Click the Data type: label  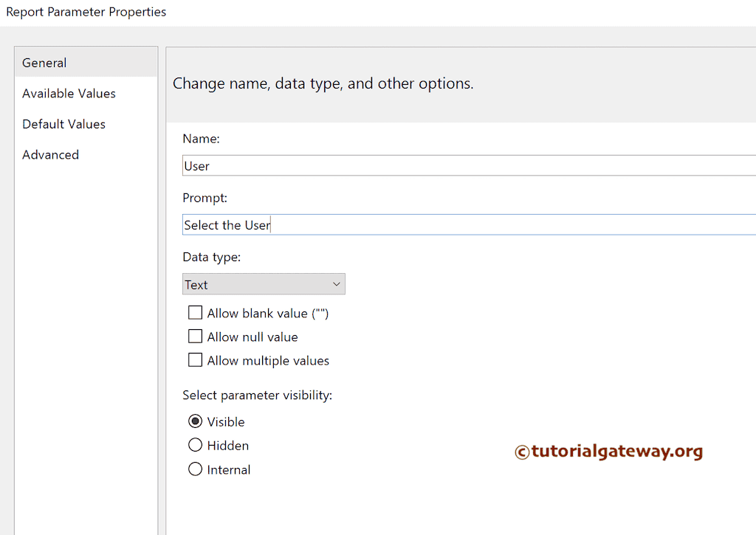click(x=211, y=257)
